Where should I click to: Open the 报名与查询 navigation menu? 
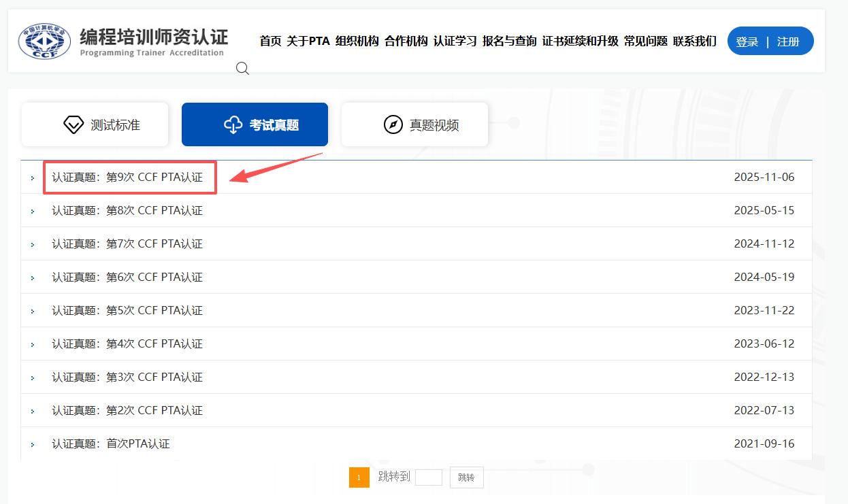(509, 41)
